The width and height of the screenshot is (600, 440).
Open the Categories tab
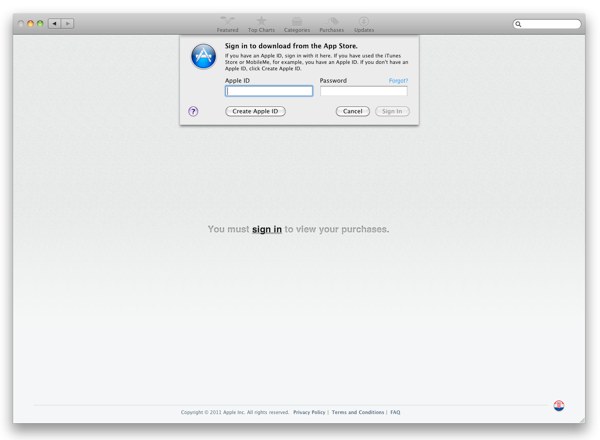tap(297, 24)
